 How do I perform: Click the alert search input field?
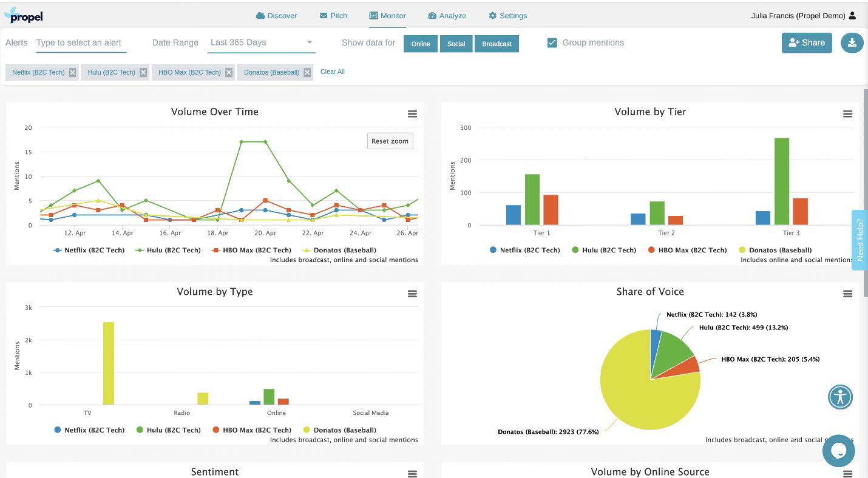pyautogui.click(x=81, y=43)
